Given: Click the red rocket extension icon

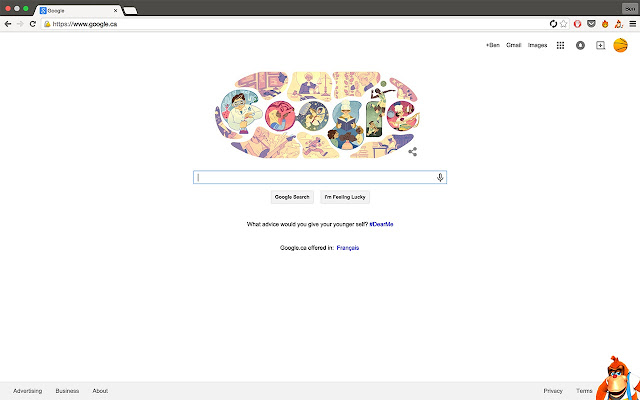Looking at the screenshot, I should tap(619, 24).
